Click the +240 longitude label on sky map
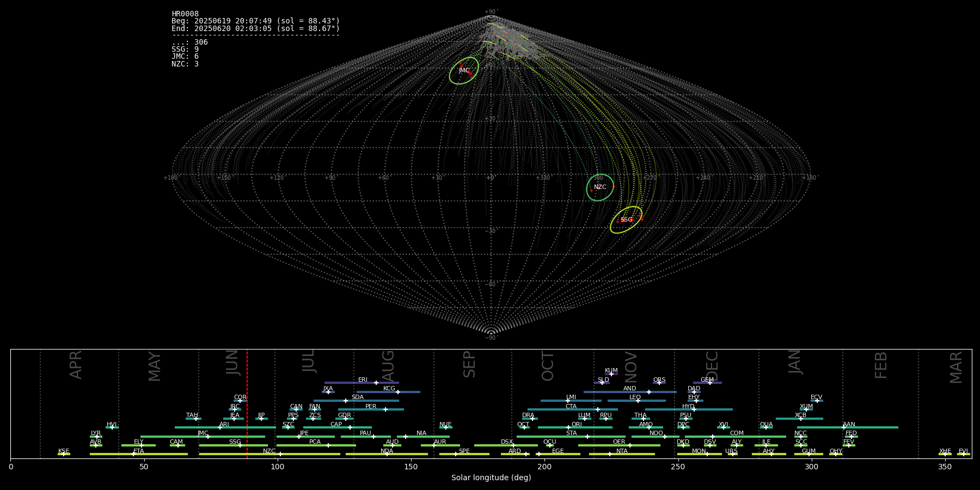The width and height of the screenshot is (980, 490). click(703, 178)
